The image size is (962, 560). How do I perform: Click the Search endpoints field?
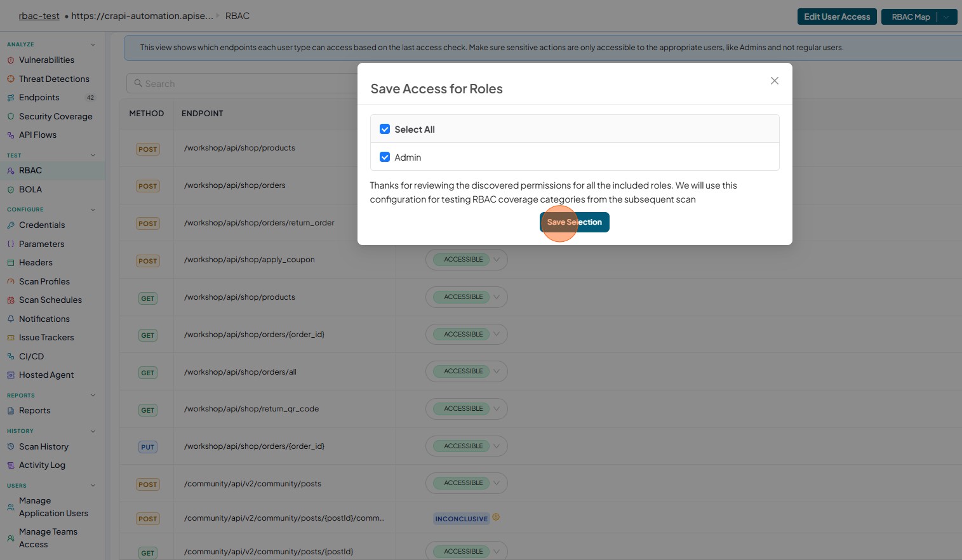[242, 83]
